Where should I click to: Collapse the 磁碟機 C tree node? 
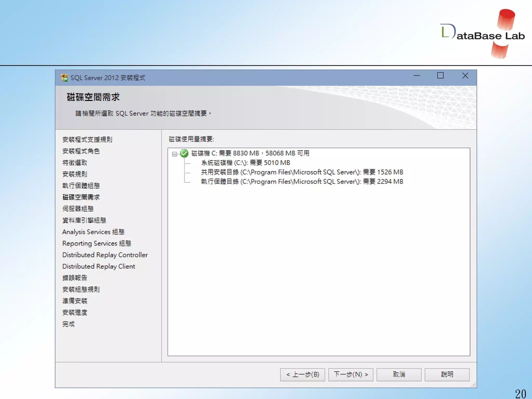(175, 154)
